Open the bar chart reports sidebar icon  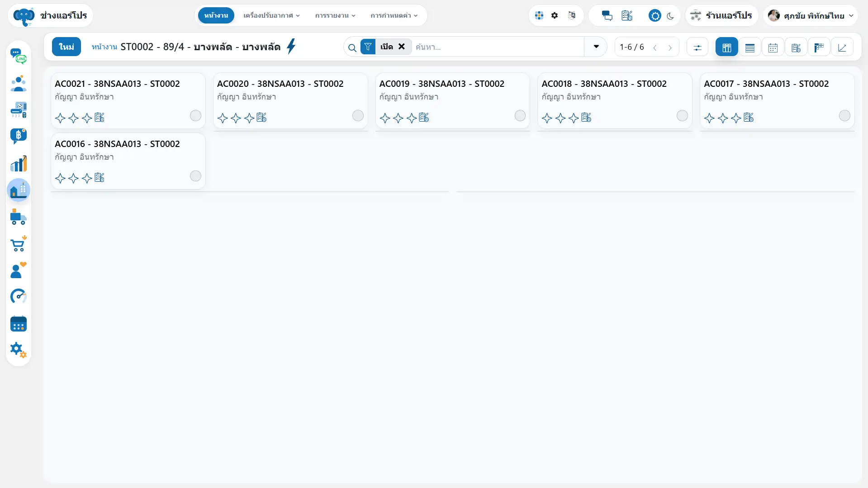tap(19, 163)
